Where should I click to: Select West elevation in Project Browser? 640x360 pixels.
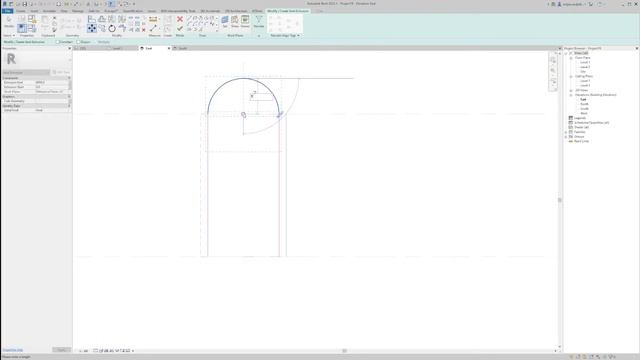[584, 113]
